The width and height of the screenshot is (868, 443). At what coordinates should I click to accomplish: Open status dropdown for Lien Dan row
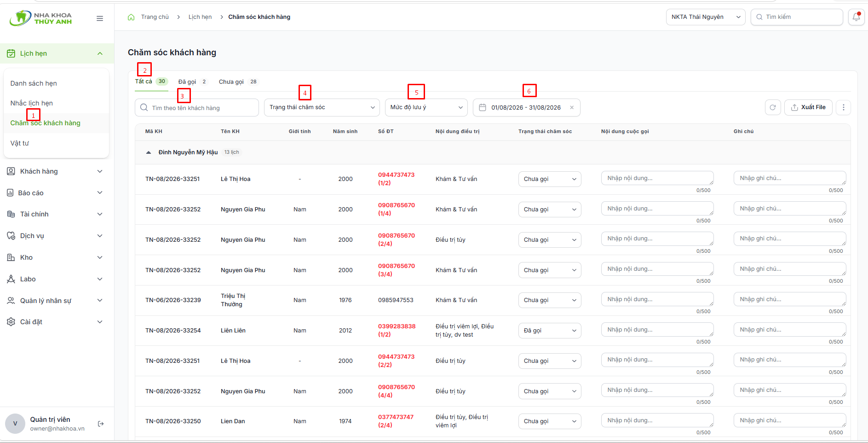point(549,421)
